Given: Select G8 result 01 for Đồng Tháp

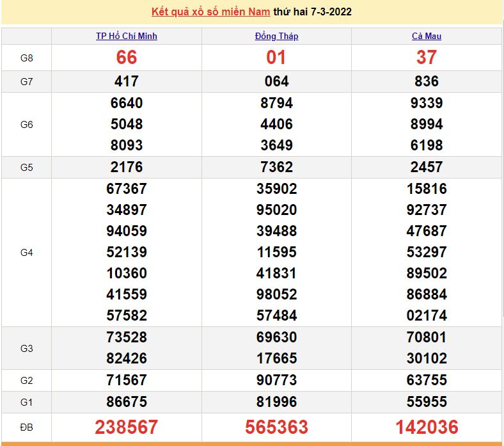Looking at the screenshot, I should pos(276,58).
